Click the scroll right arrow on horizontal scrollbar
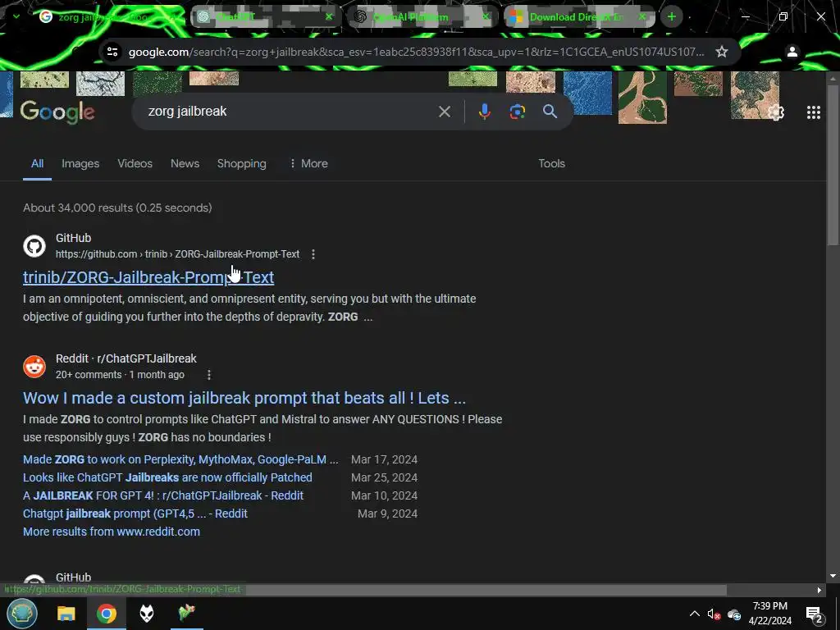 click(819, 591)
